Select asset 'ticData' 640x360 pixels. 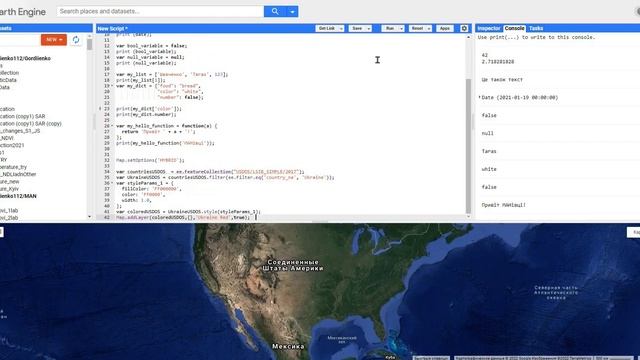click(8, 80)
